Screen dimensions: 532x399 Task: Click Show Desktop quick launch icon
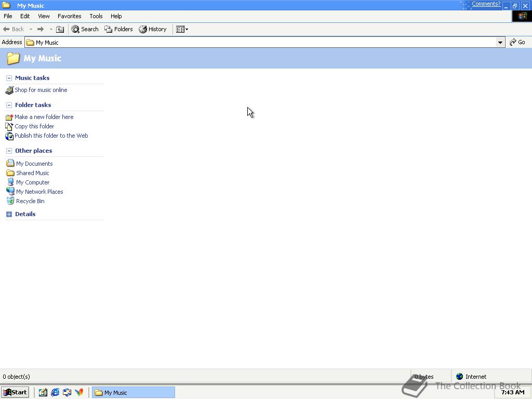(67, 393)
